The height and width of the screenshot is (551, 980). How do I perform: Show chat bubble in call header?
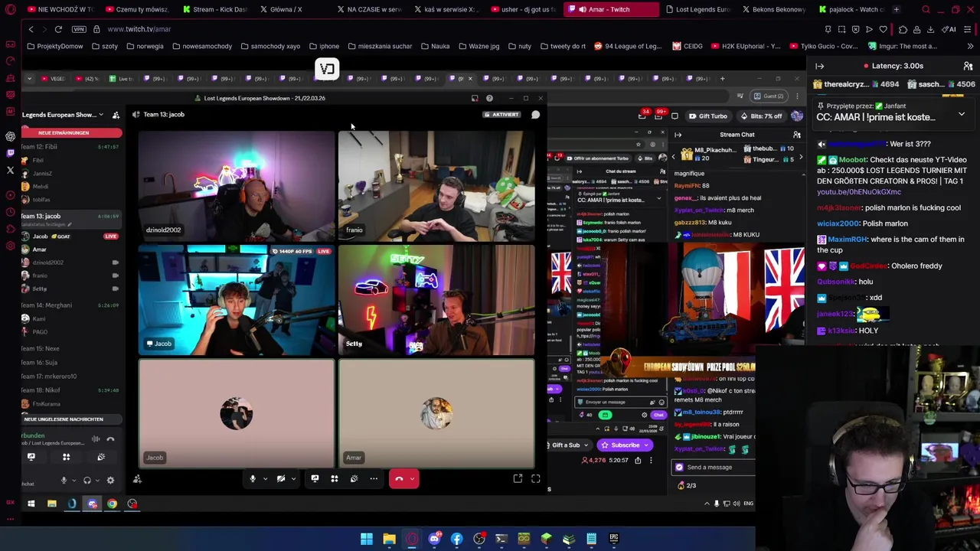tap(536, 115)
